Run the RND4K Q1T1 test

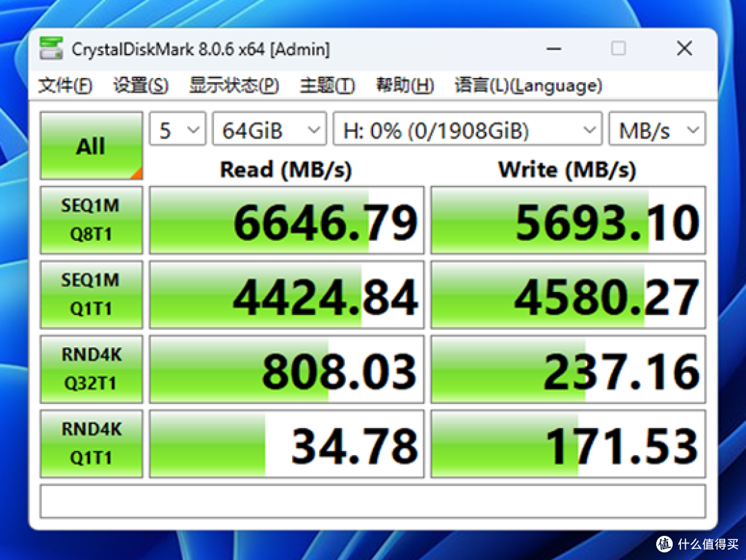91,443
